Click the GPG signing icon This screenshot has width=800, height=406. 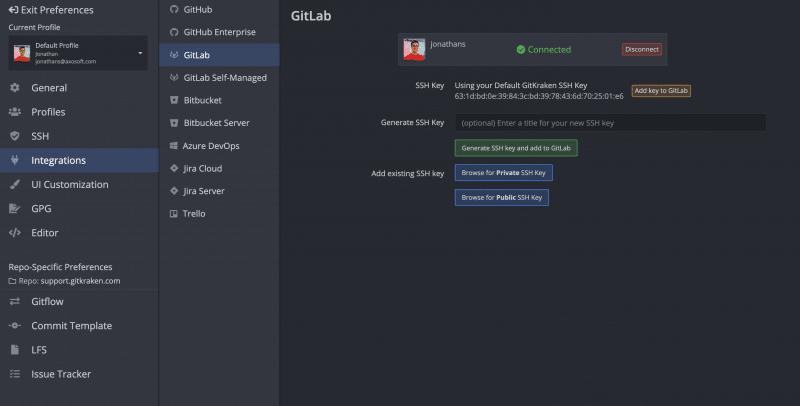click(15, 209)
